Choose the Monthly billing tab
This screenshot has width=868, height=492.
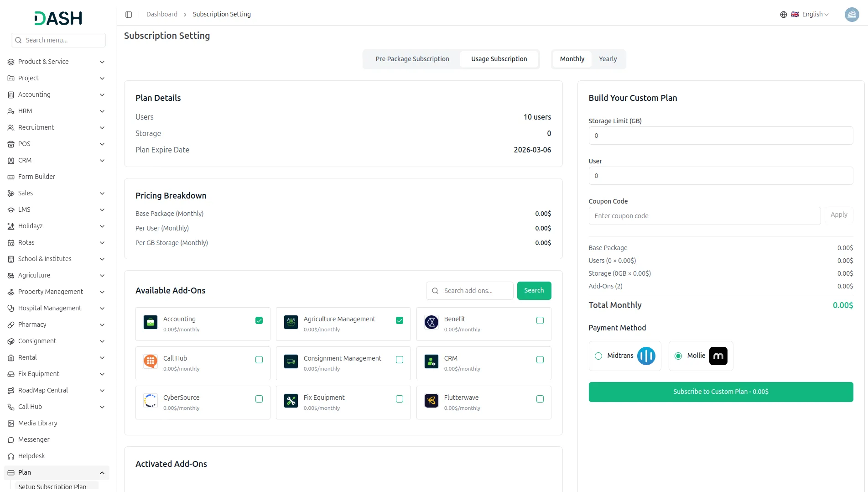coord(572,59)
